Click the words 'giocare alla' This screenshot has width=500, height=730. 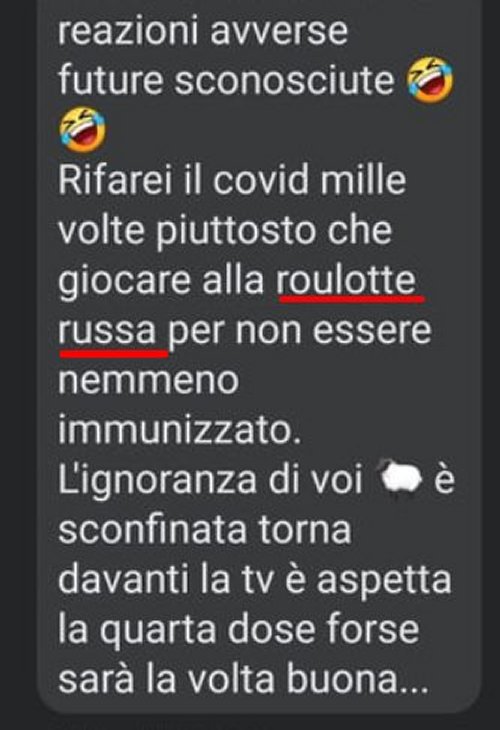tap(161, 281)
